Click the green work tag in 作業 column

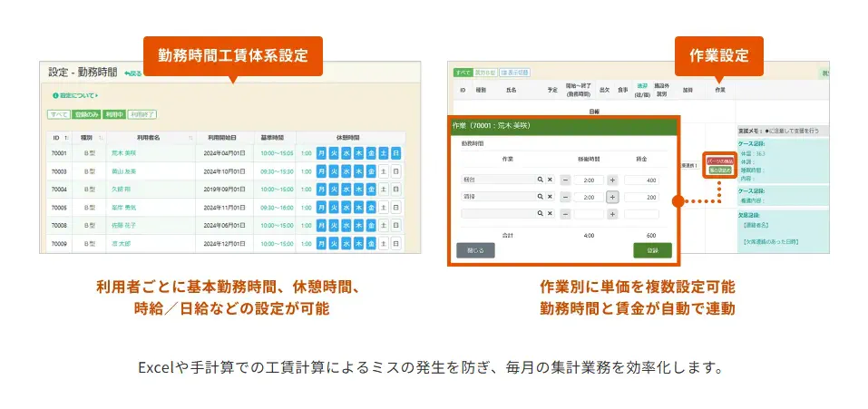(x=719, y=170)
